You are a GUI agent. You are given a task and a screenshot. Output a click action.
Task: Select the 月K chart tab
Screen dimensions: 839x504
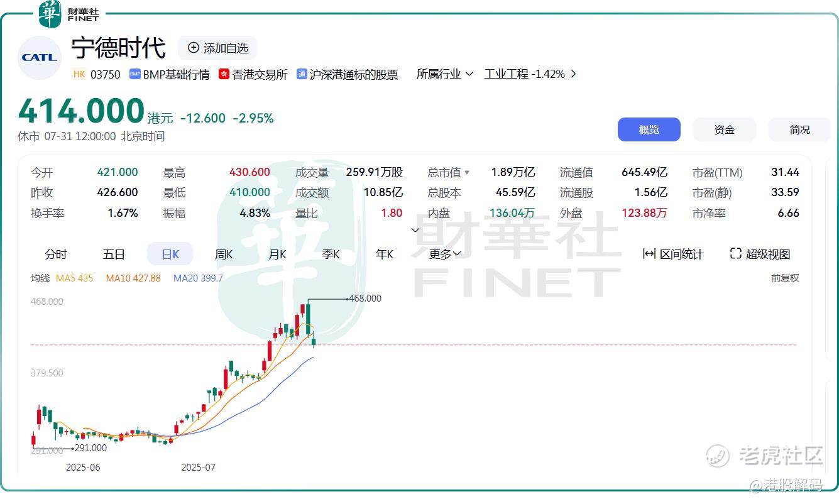pos(277,254)
